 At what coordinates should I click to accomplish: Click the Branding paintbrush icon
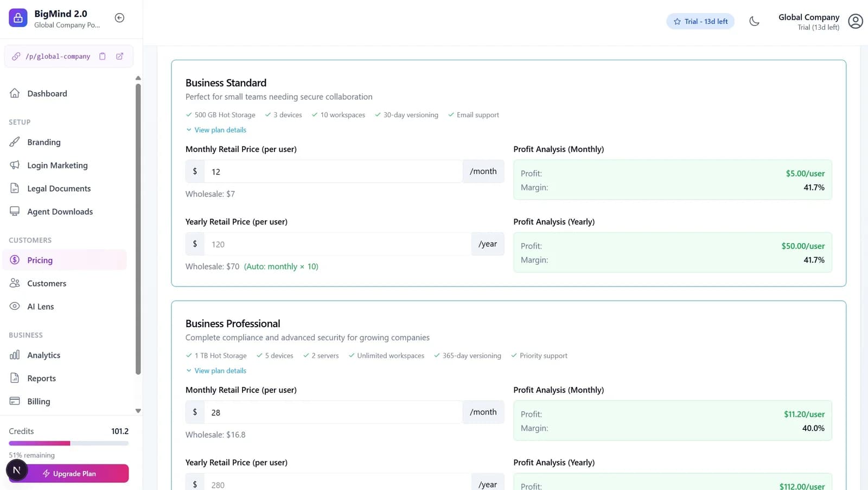[x=15, y=142]
